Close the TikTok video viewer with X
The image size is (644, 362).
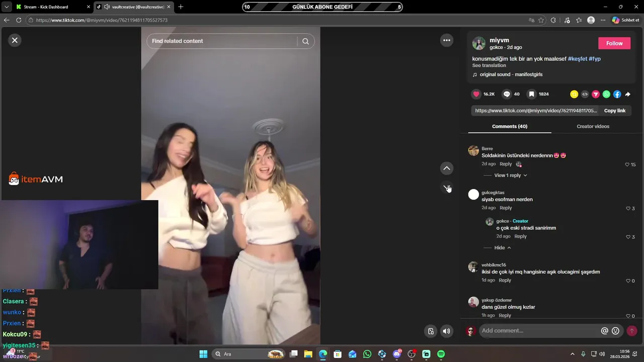click(x=15, y=40)
